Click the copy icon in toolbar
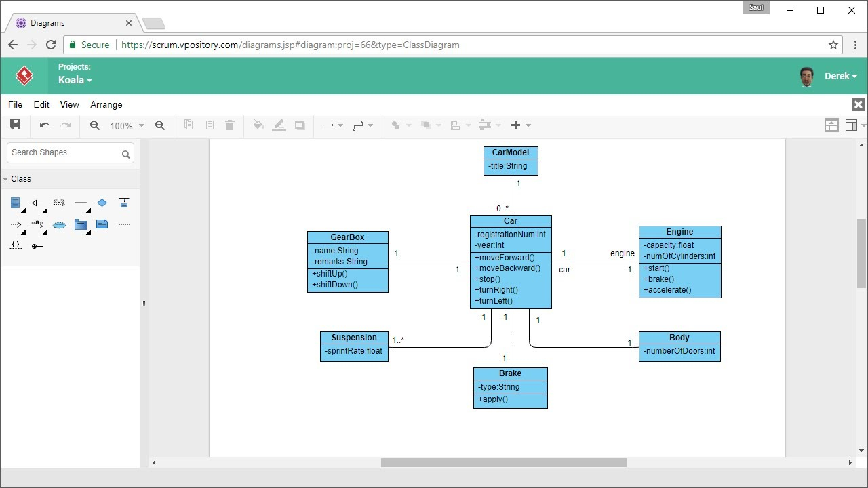This screenshot has width=868, height=488. [189, 125]
